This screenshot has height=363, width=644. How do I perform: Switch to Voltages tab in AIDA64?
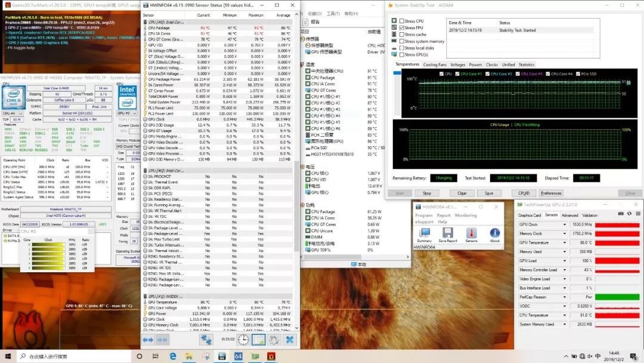tap(457, 64)
